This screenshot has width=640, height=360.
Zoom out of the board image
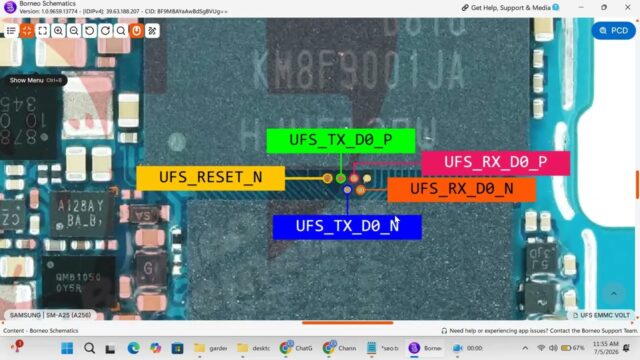(74, 31)
